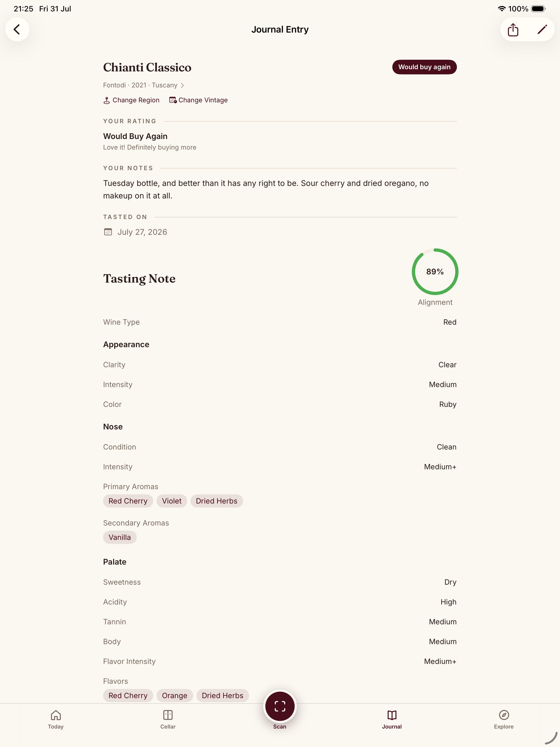Open the share sheet icon
The height and width of the screenshot is (747, 560).
[x=513, y=30]
